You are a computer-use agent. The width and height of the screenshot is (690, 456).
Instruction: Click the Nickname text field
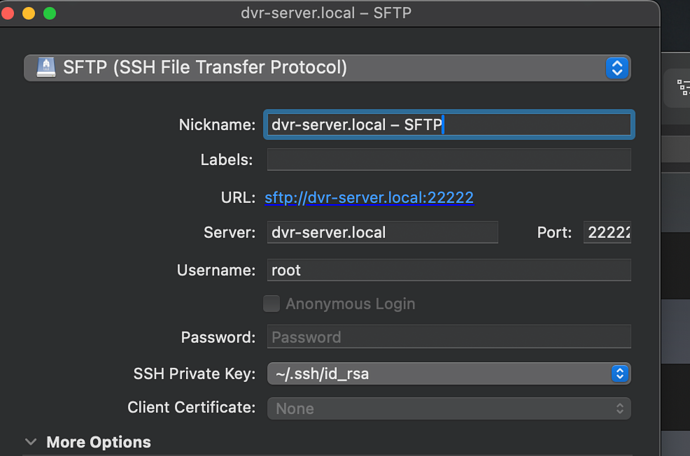pos(448,125)
